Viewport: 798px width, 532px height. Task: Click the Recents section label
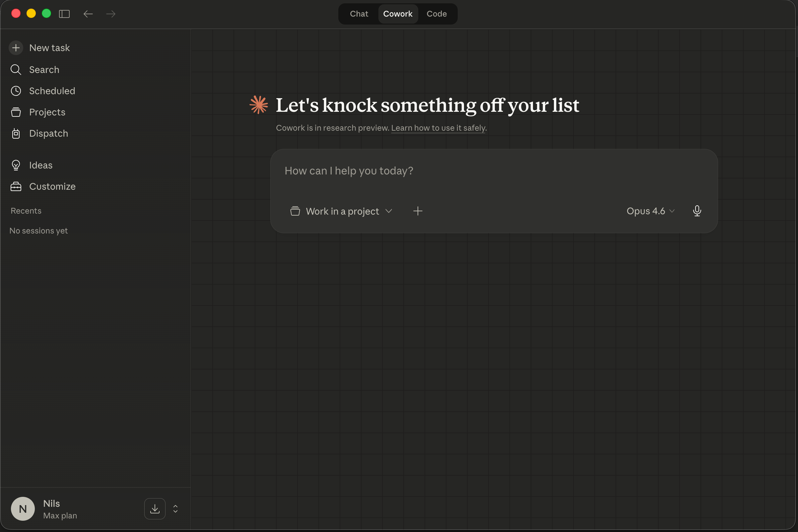[x=26, y=211]
